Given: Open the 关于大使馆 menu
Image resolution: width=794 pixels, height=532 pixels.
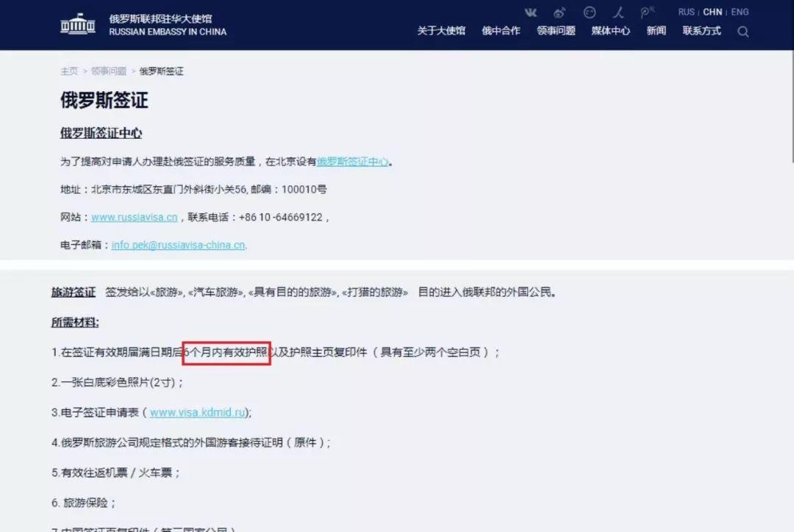Looking at the screenshot, I should [441, 31].
